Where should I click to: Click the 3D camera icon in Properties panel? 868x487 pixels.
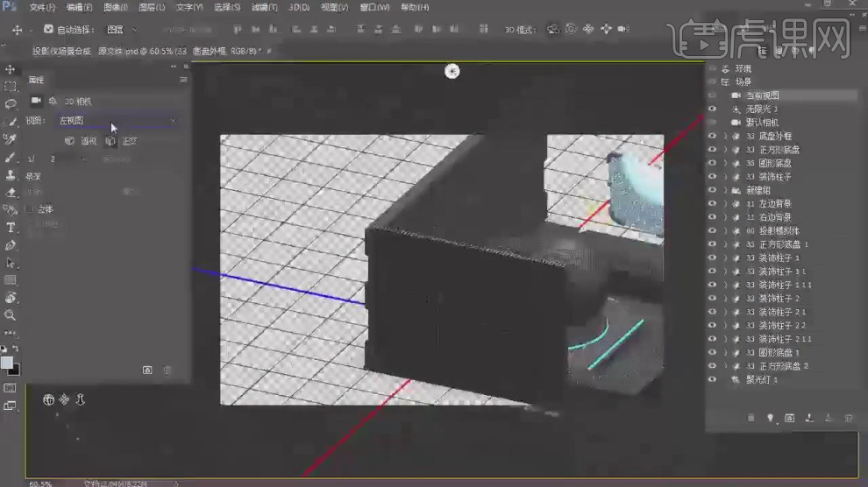pos(36,101)
